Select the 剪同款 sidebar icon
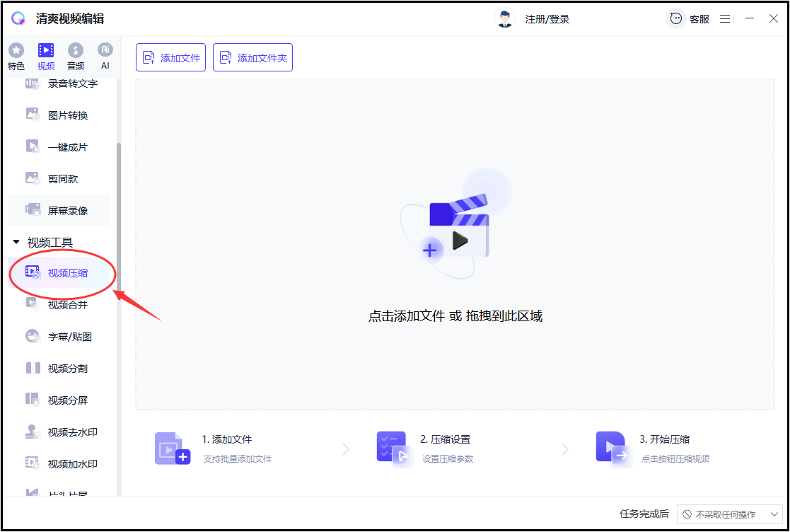 click(x=33, y=178)
